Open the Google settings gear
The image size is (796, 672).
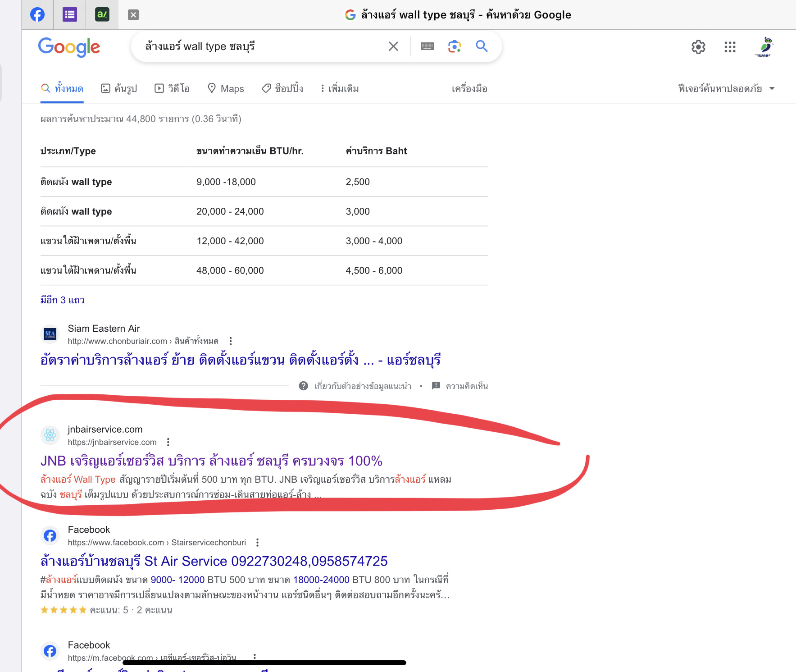698,47
